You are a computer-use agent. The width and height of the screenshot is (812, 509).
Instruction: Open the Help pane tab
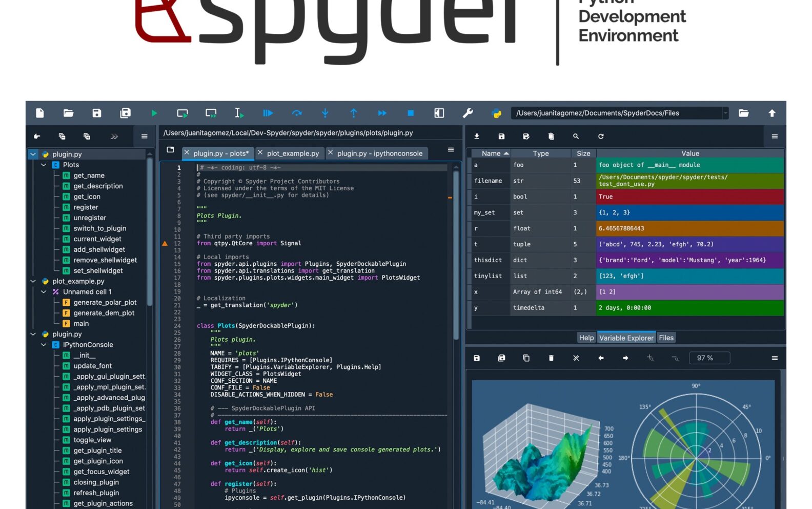(x=586, y=338)
